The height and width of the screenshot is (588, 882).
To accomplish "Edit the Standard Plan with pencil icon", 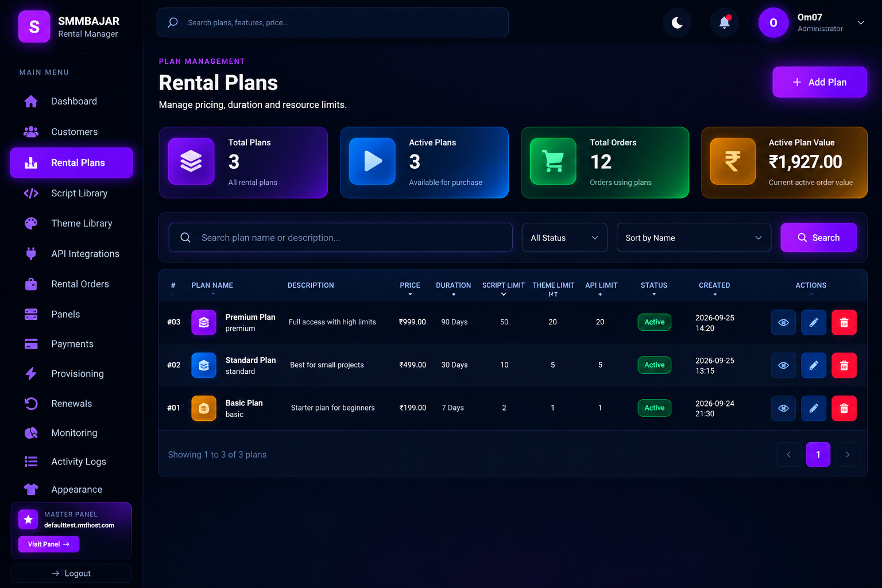I will (814, 365).
